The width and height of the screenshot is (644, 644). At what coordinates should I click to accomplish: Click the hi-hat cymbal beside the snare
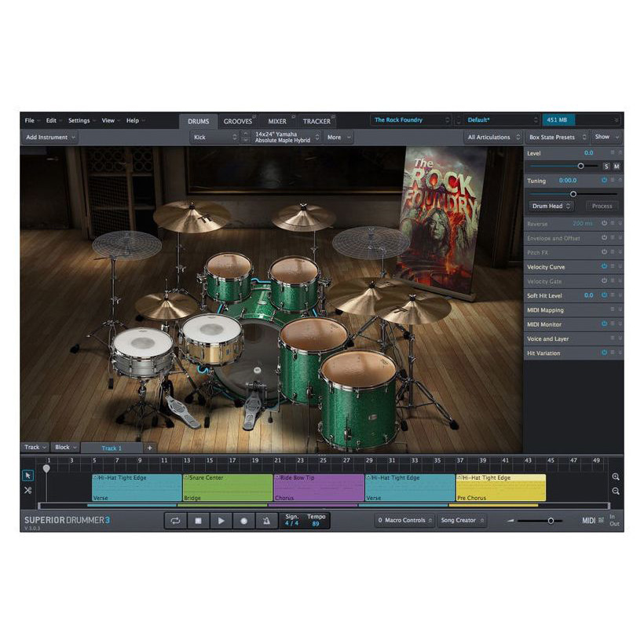pos(166,306)
